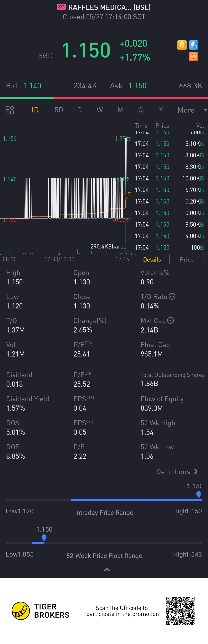Tap the T/O Rate info icon
Viewport: 208px width, 644px height.
(172, 296)
